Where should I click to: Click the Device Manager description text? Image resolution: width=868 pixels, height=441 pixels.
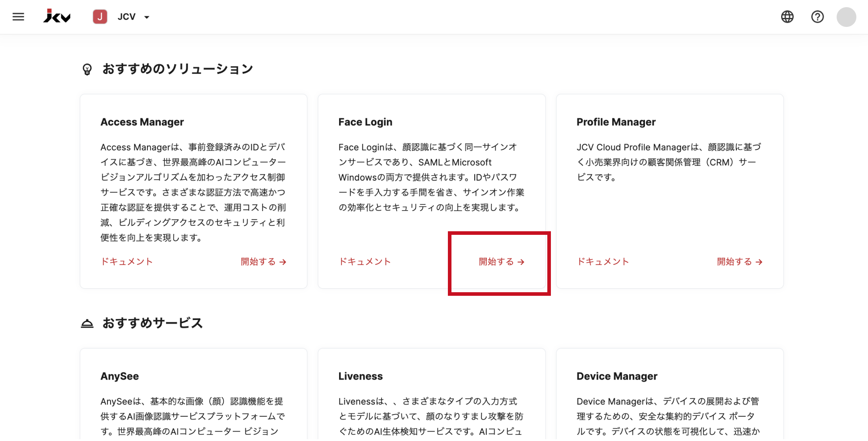(x=668, y=416)
